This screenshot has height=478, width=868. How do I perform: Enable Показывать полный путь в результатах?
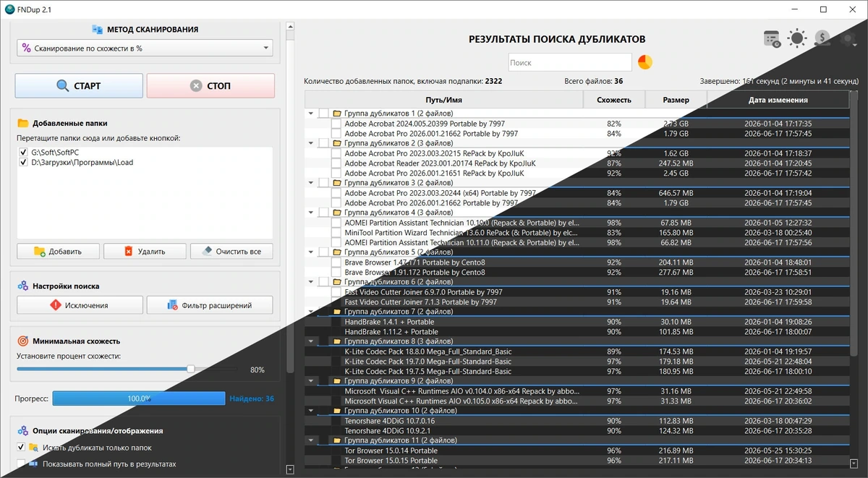(x=21, y=464)
